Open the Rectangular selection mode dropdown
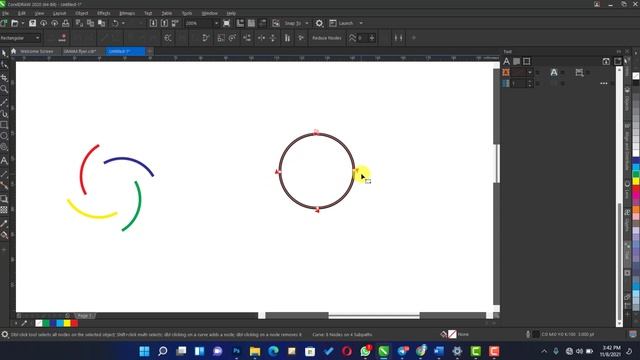The image size is (640, 360). [x=20, y=38]
